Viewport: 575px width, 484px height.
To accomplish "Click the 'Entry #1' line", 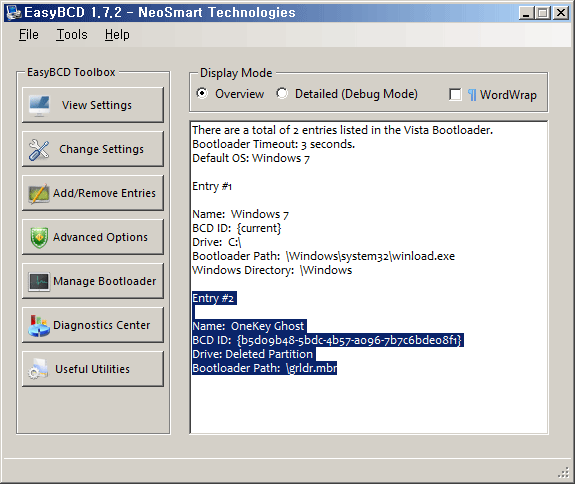I will pyautogui.click(x=212, y=186).
